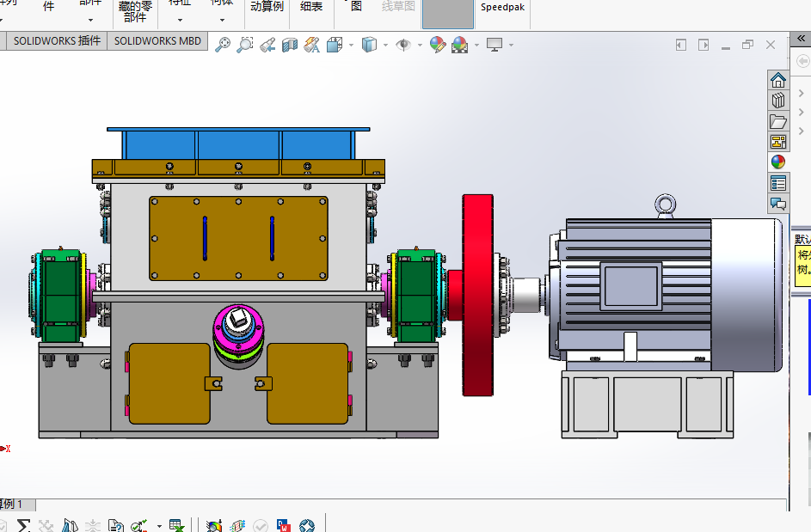This screenshot has height=532, width=811.
Task: Restore down the document window
Action: (x=747, y=45)
